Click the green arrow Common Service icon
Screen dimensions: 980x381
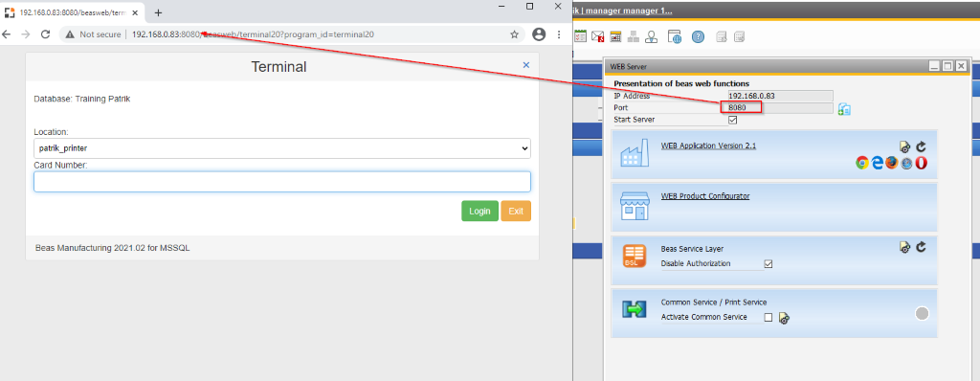[634, 309]
